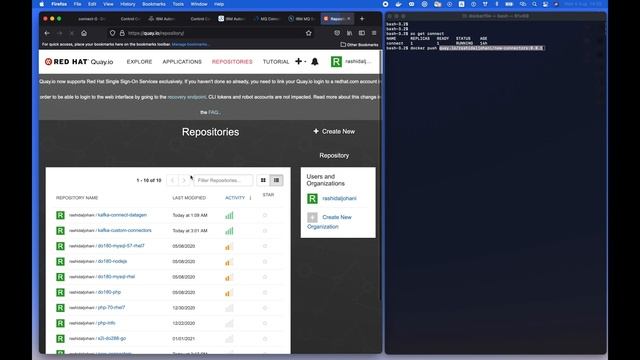Click the R avatar beside php-info
The height and width of the screenshot is (360, 640).
60,323
